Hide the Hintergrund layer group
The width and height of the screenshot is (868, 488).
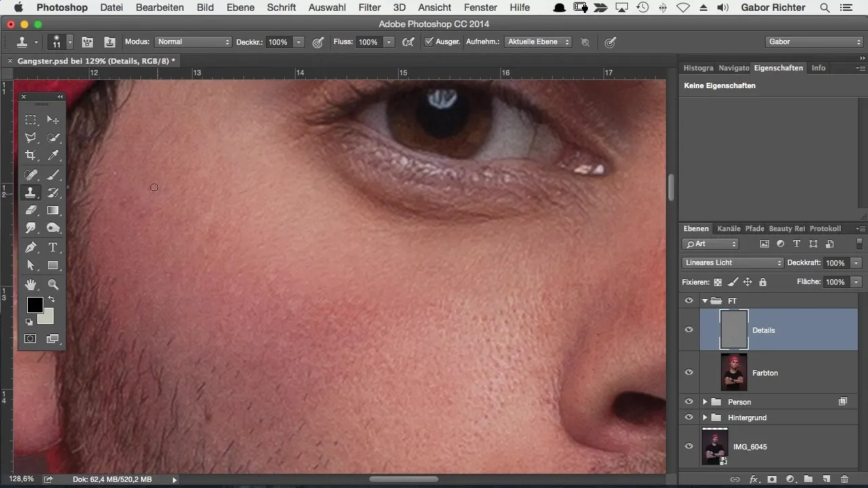(689, 418)
